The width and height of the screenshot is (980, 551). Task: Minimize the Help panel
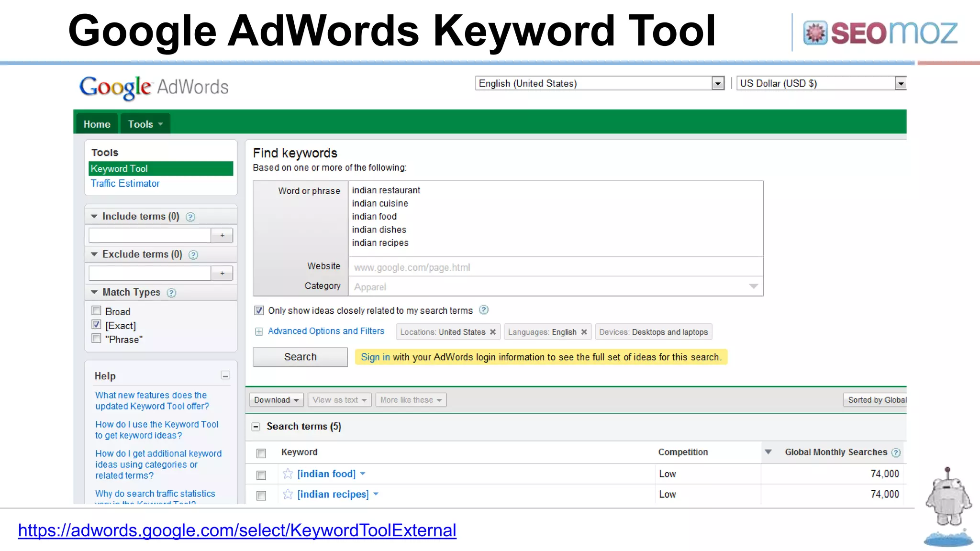point(225,375)
